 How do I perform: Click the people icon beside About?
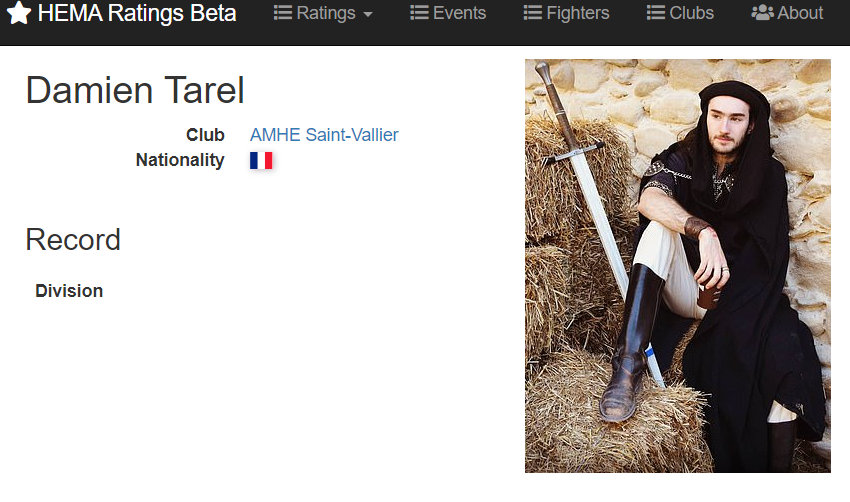(x=762, y=13)
